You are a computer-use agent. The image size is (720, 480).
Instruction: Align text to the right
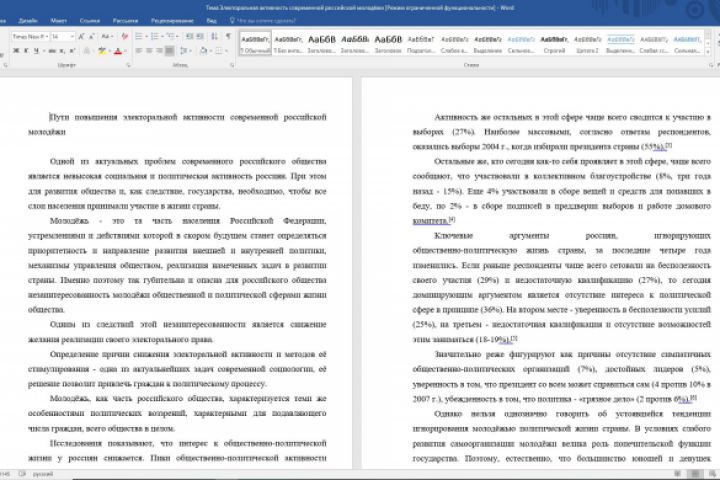coord(159,51)
